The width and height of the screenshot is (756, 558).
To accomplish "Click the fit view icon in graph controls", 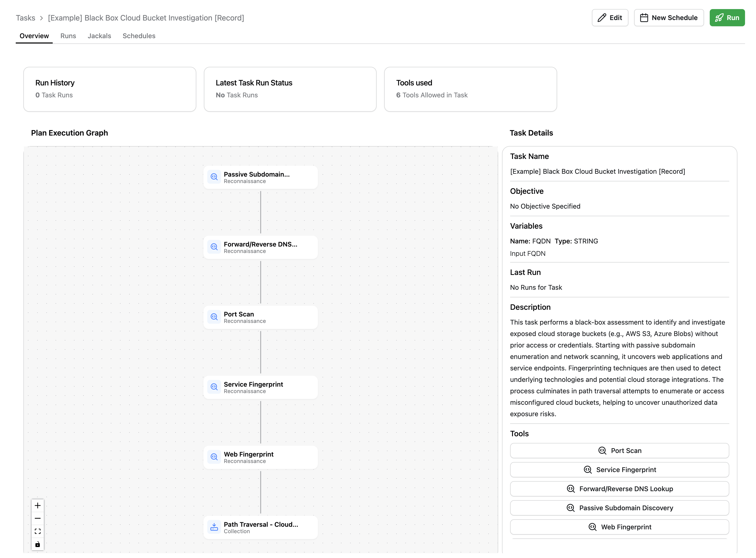I will pyautogui.click(x=37, y=531).
